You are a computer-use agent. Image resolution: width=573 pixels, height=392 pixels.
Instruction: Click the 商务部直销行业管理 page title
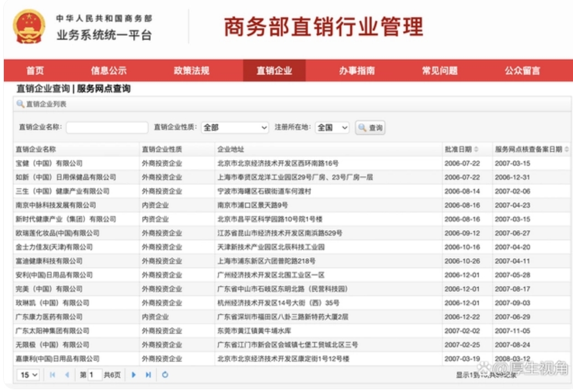pyautogui.click(x=324, y=27)
